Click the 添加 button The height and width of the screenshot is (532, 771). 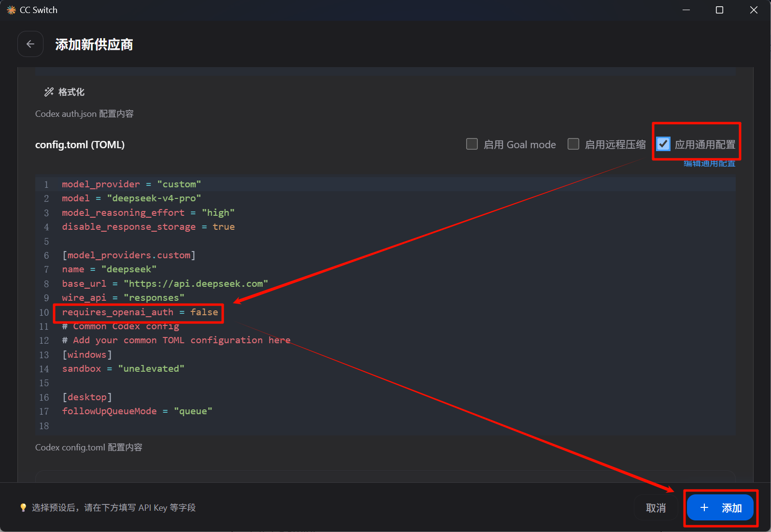tap(720, 508)
